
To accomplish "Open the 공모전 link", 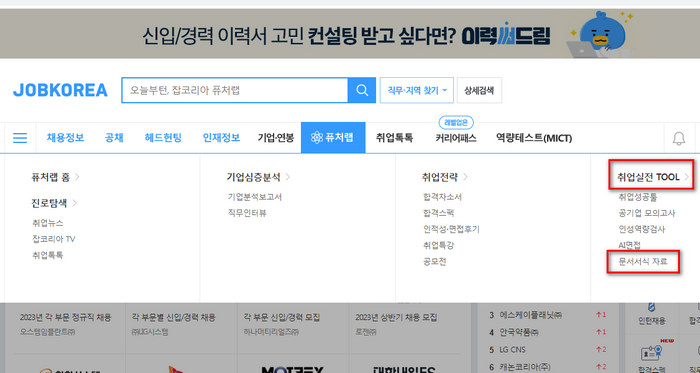I will pos(434,261).
